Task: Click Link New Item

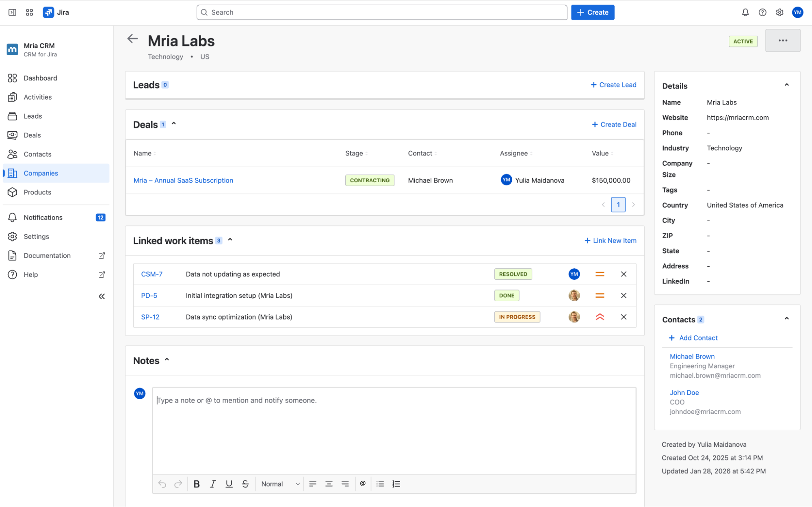Action: point(610,241)
